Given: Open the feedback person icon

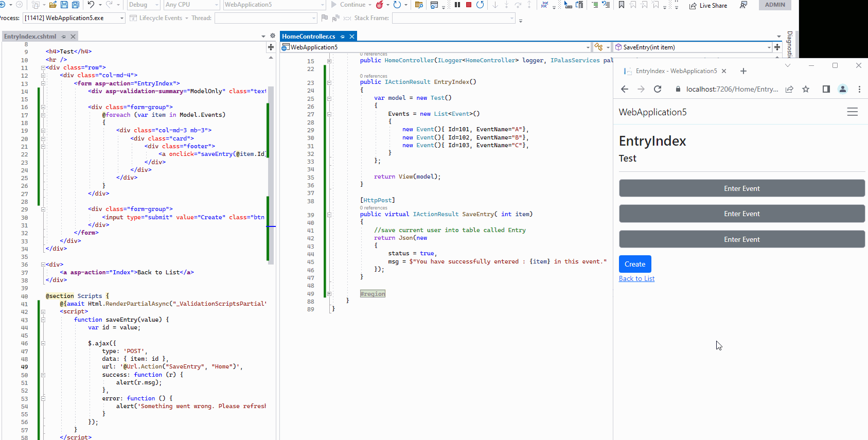Looking at the screenshot, I should [x=743, y=5].
